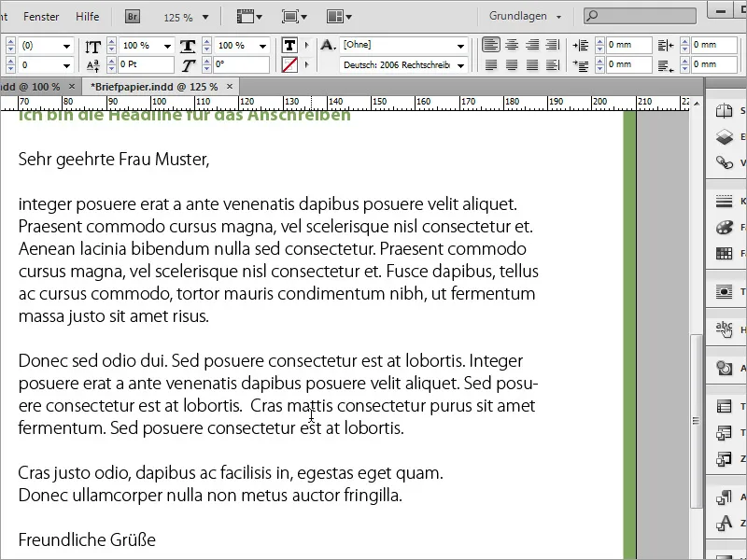This screenshot has height=560, width=747.
Task: Click the vertical scrollbar thumb
Action: click(696, 421)
